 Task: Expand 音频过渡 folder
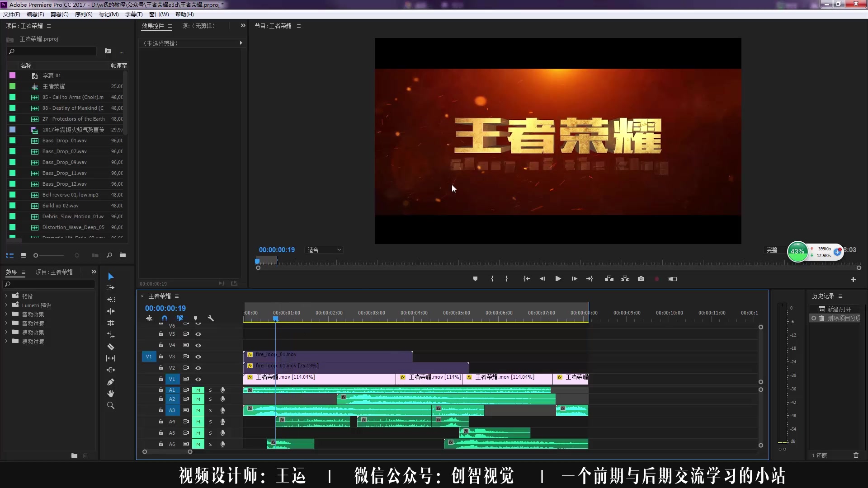tap(6, 324)
